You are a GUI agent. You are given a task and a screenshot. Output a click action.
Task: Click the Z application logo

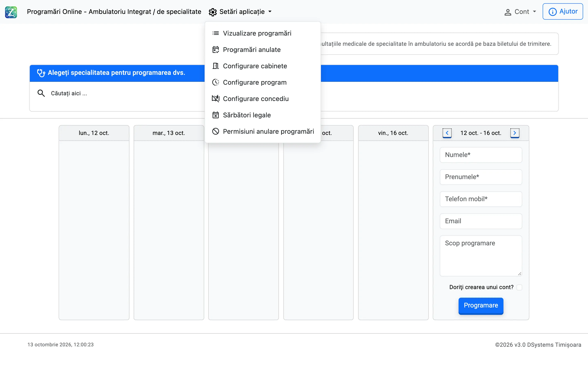tap(11, 12)
